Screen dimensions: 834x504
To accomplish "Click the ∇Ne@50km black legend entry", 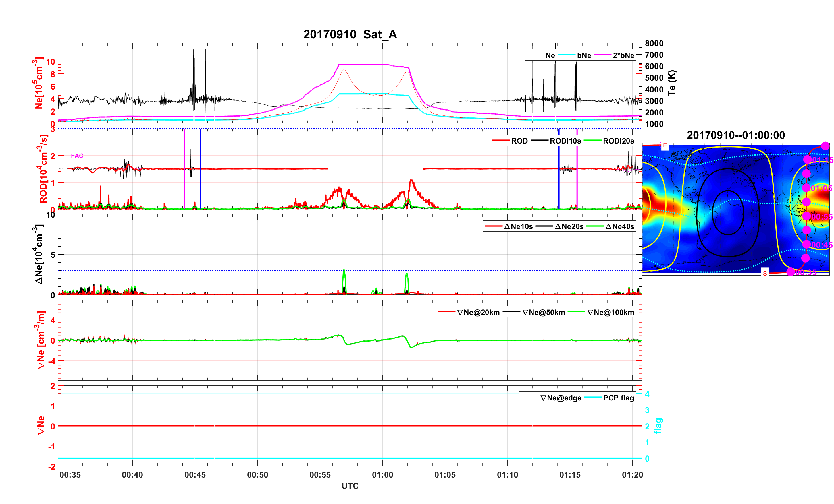I will 543,313.
